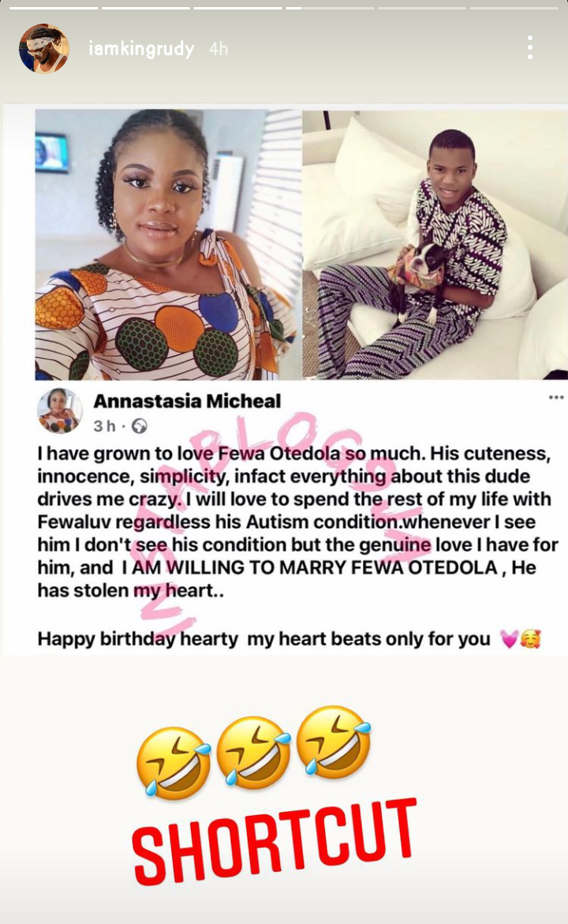Click the Annastasia Micheal name link
568x924 pixels.
tap(187, 401)
